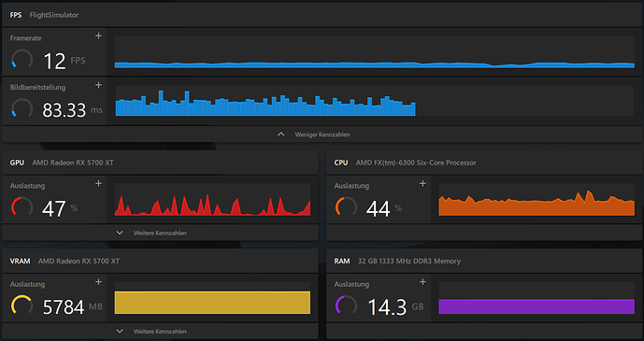Collapse metrics via Weniger Kennzahlen
Image resolution: width=644 pixels, height=341 pixels.
pos(322,135)
